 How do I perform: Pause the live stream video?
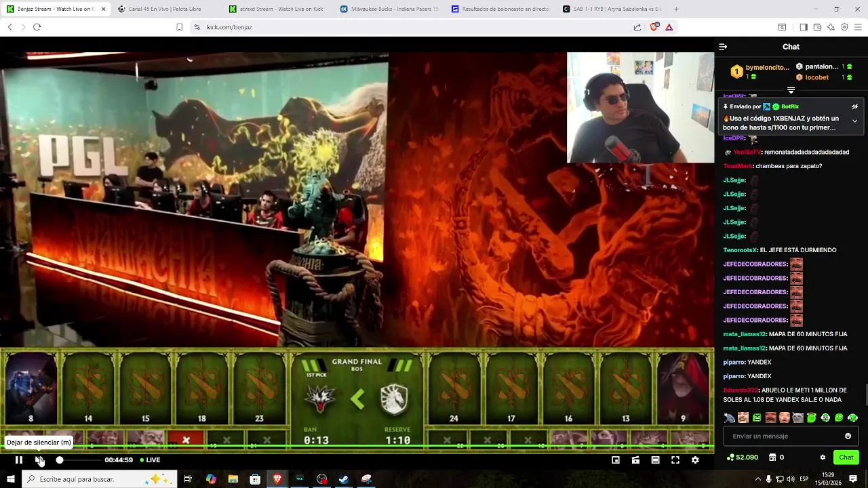click(19, 460)
